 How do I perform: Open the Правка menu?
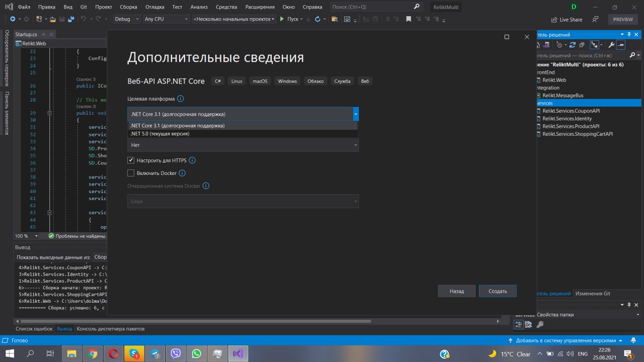[x=47, y=7]
